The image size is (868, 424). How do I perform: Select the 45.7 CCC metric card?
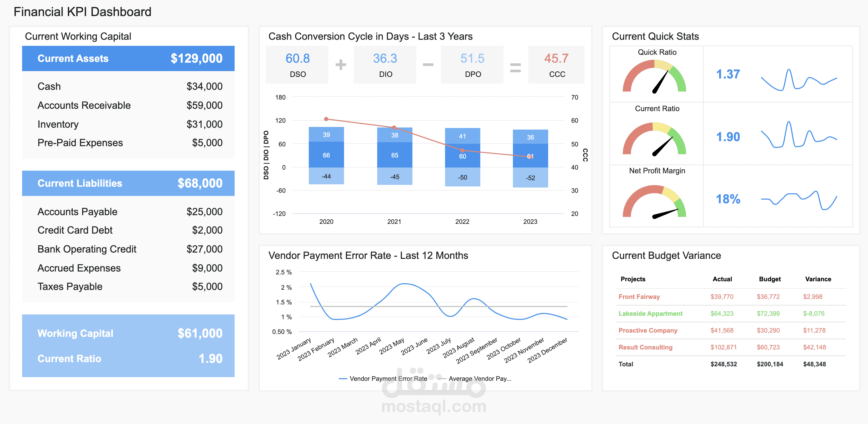(x=556, y=65)
